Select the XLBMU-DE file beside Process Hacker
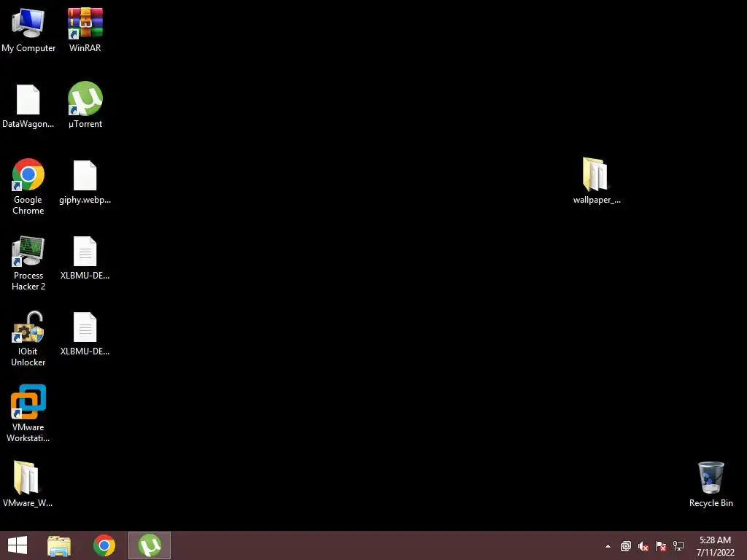747x560 pixels. (85, 257)
